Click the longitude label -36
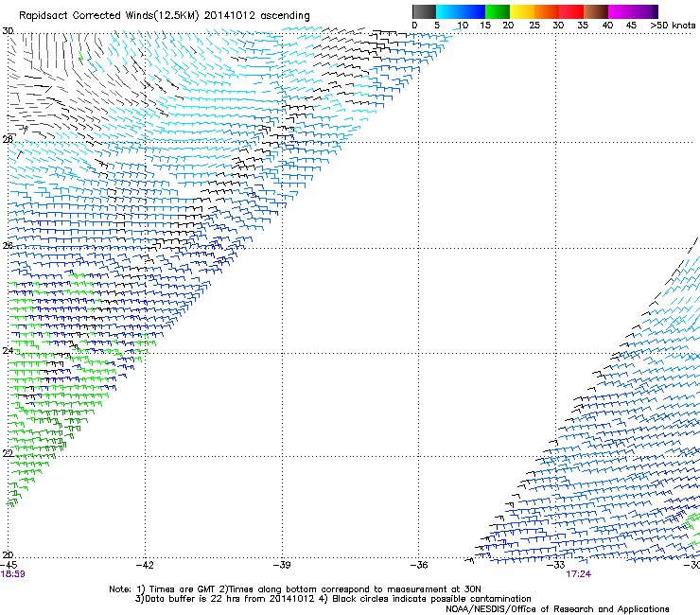 (x=419, y=565)
